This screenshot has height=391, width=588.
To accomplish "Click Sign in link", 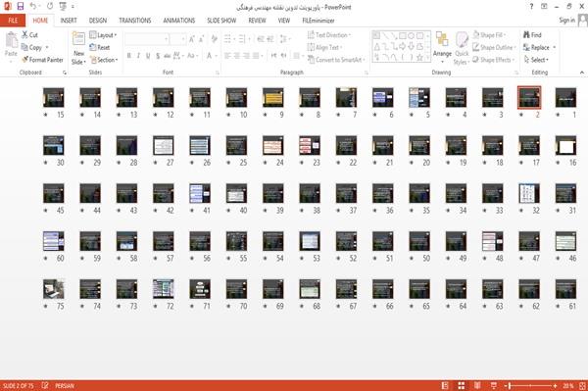I will [x=566, y=21].
